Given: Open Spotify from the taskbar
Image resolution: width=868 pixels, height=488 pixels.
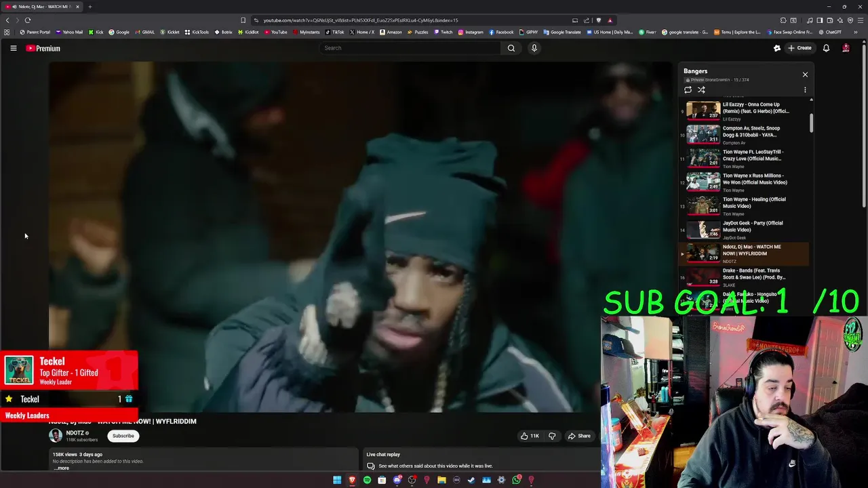Looking at the screenshot, I should 367,480.
